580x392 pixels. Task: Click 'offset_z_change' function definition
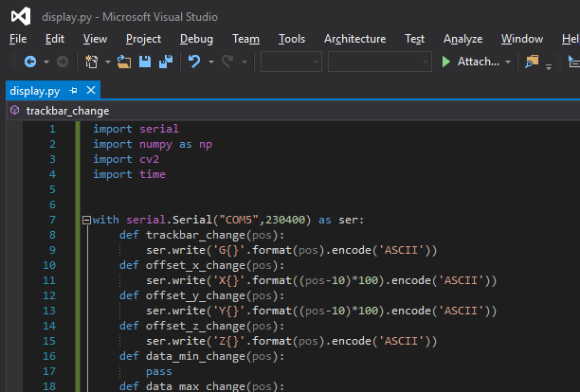tap(195, 327)
